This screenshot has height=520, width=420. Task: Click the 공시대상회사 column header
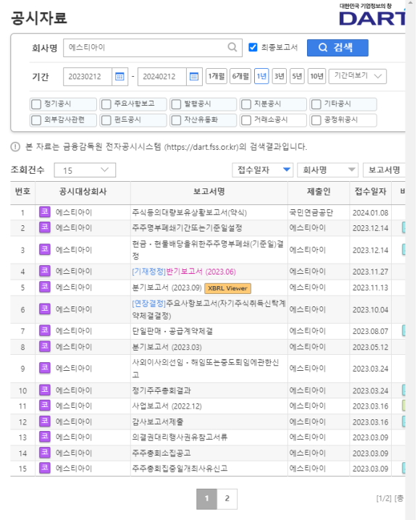point(83,192)
